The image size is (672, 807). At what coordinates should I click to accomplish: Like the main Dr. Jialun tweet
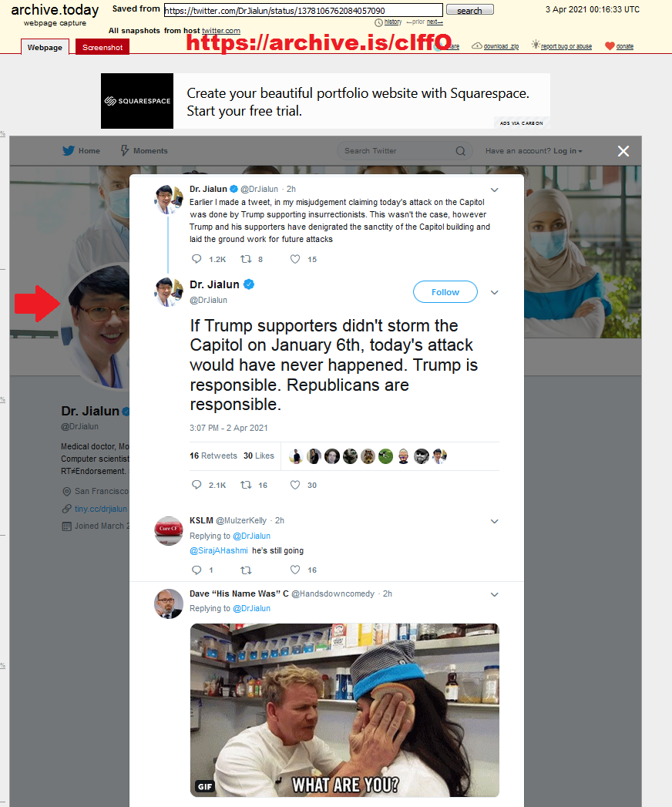pos(295,485)
